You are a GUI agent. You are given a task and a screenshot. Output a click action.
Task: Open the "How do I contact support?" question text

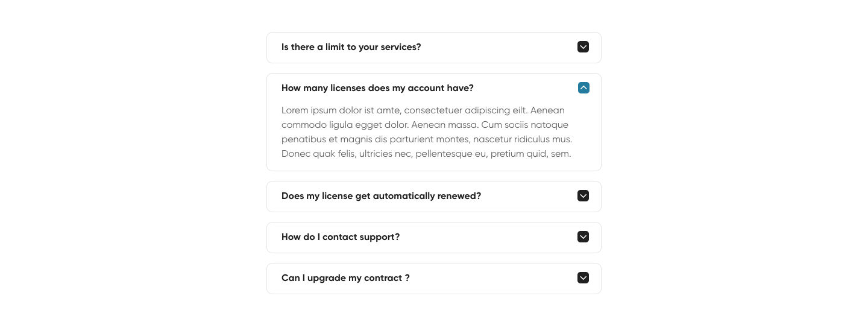(341, 237)
